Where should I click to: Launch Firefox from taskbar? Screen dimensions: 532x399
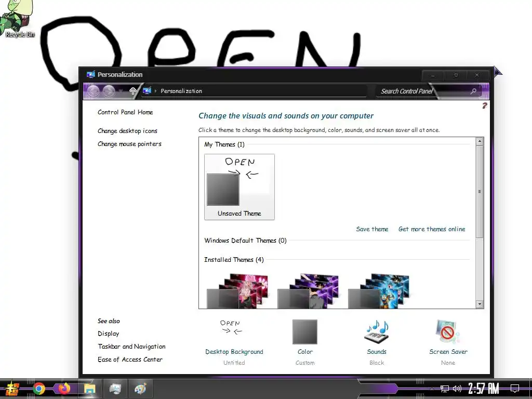click(x=64, y=389)
